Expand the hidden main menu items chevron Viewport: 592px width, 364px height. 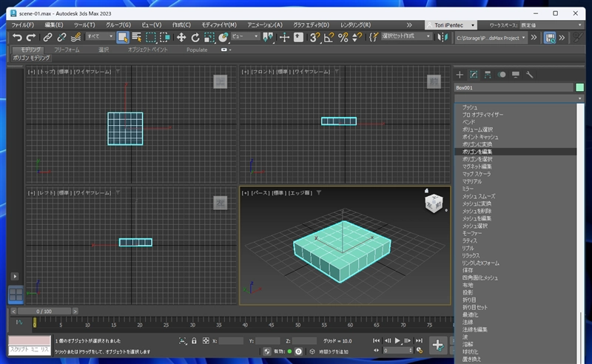(x=409, y=25)
